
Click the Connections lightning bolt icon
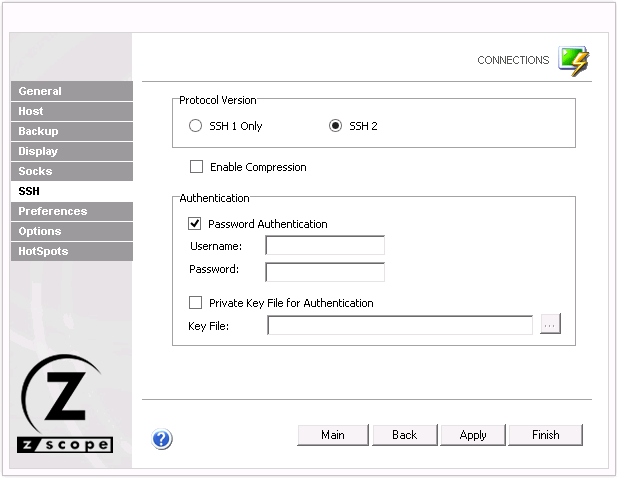tap(573, 61)
